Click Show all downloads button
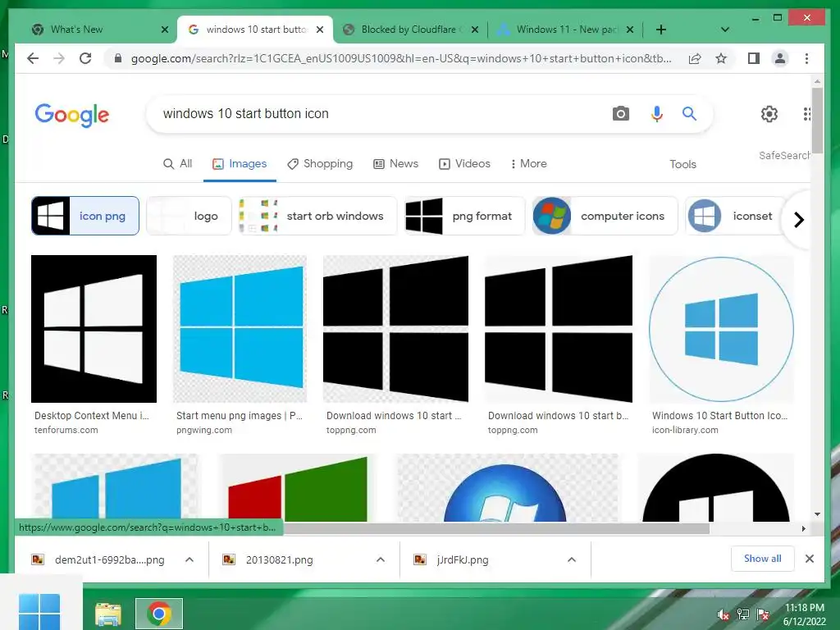This screenshot has height=630, width=840. click(762, 559)
